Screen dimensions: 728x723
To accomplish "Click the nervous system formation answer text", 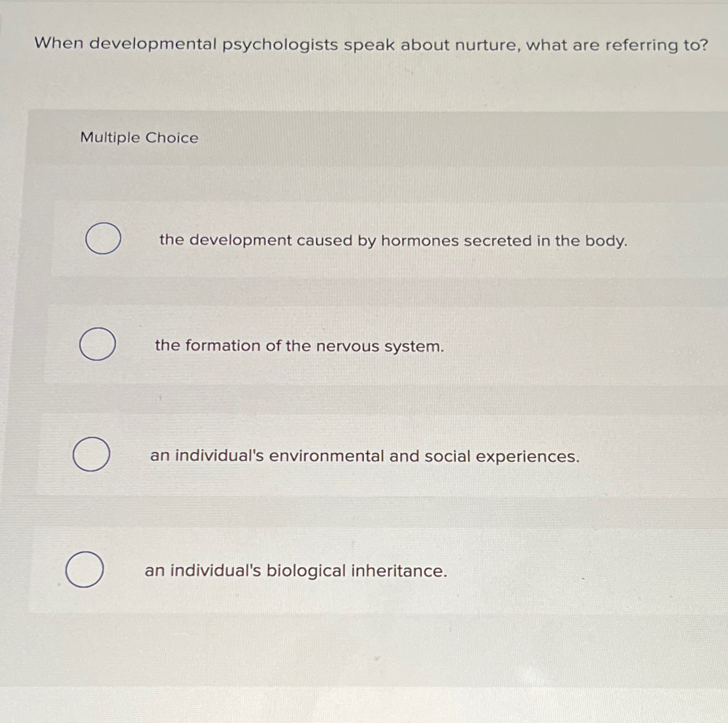I will pos(299,346).
